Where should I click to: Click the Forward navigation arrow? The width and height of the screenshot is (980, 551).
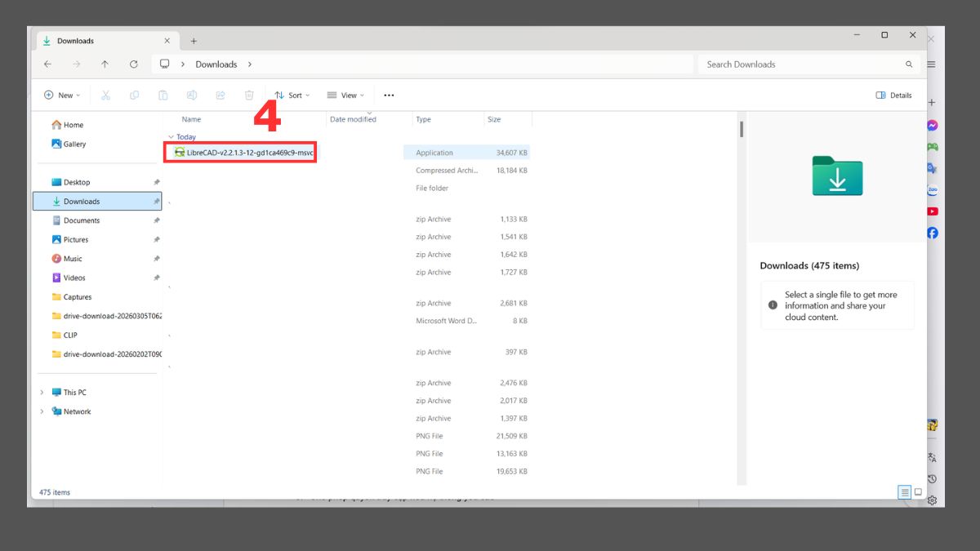click(x=77, y=64)
